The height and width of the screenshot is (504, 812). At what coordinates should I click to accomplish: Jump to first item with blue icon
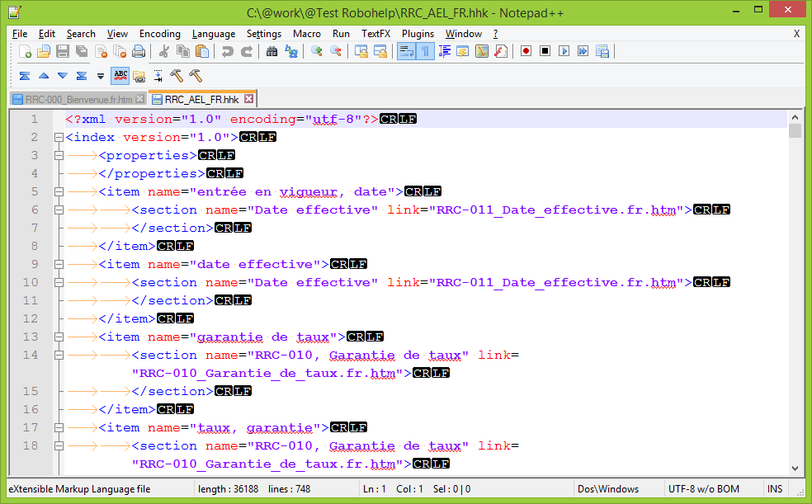pos(24,76)
